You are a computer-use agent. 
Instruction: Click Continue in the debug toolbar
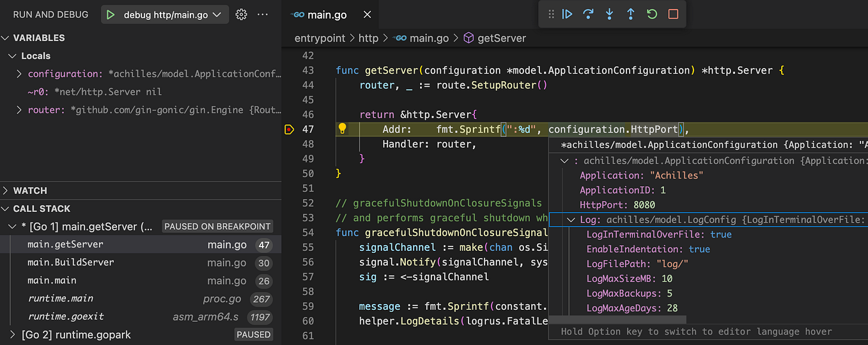tap(567, 14)
